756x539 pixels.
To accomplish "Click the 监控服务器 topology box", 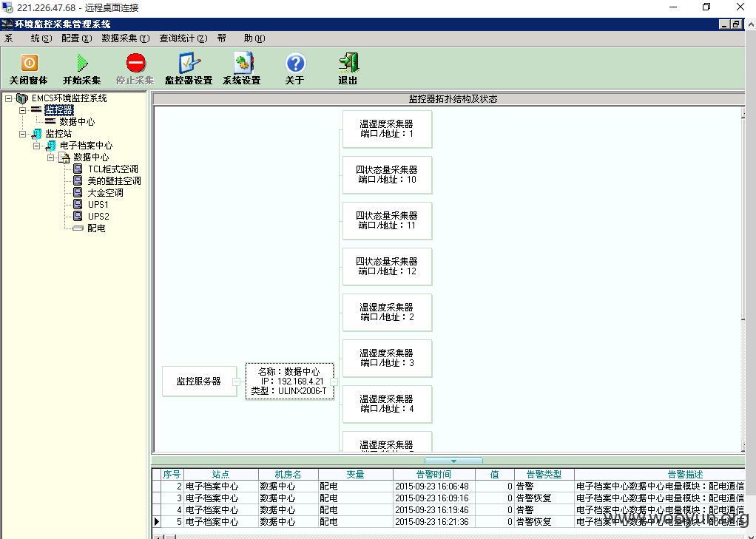I will click(199, 382).
